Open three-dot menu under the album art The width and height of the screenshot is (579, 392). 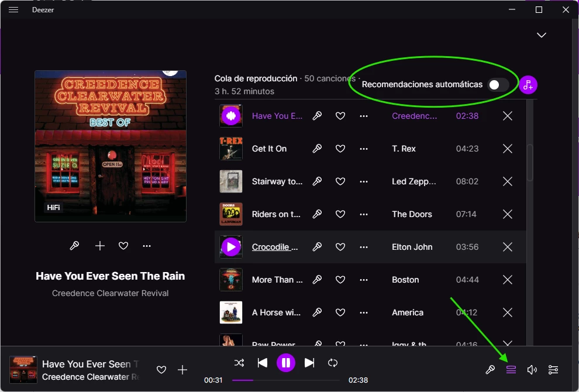[147, 246]
